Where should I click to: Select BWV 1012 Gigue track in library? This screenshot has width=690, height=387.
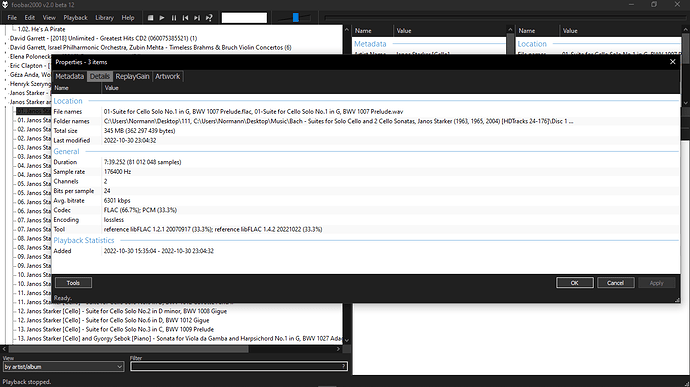114,320
